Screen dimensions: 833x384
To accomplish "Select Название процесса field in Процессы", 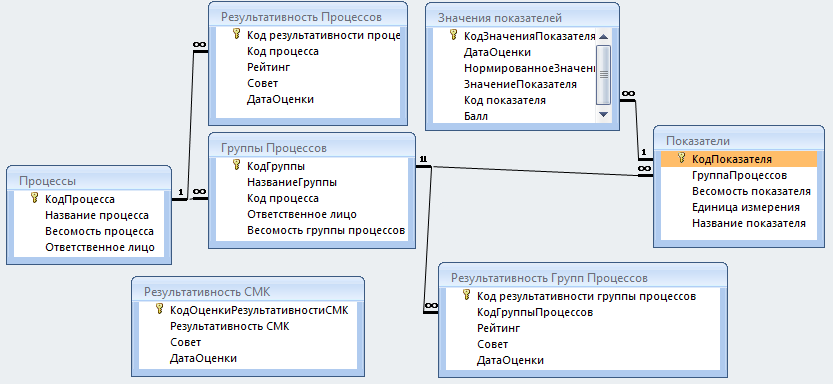I will 97,215.
